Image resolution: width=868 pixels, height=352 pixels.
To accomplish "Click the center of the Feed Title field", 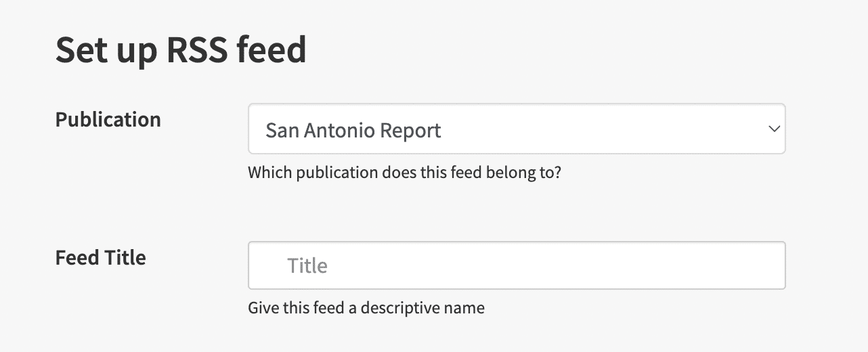I will [x=517, y=265].
